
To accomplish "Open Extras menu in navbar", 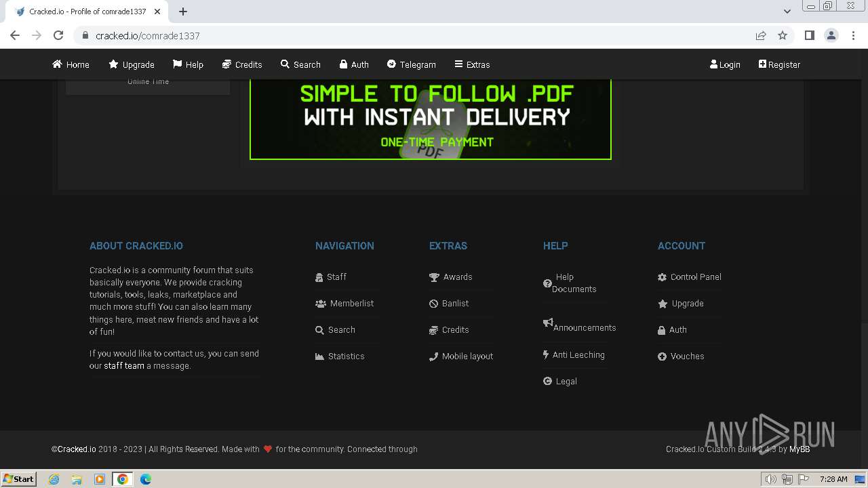I will tap(472, 64).
